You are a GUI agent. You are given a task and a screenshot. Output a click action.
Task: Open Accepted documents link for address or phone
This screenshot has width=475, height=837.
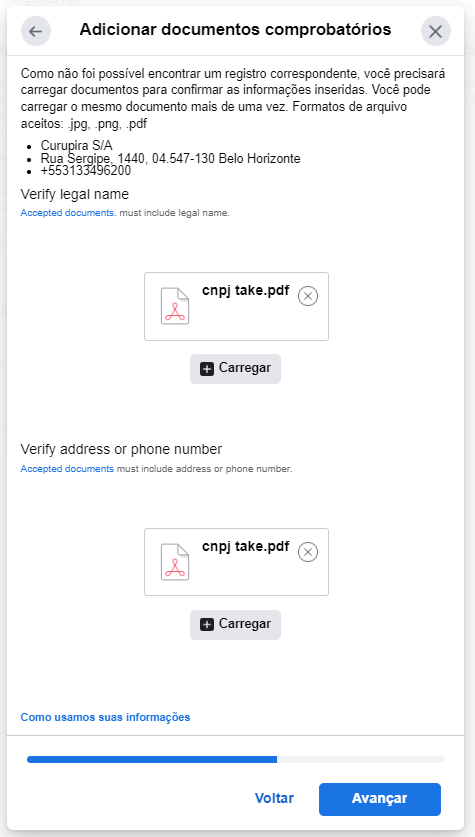[x=67, y=469]
